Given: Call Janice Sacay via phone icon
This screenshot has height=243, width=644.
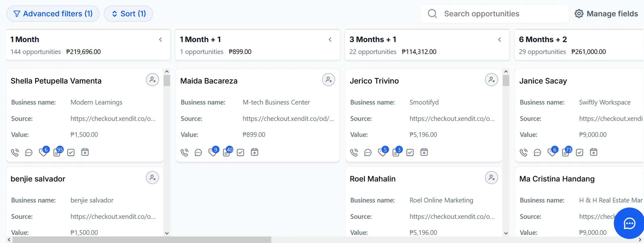Looking at the screenshot, I should pos(523,152).
